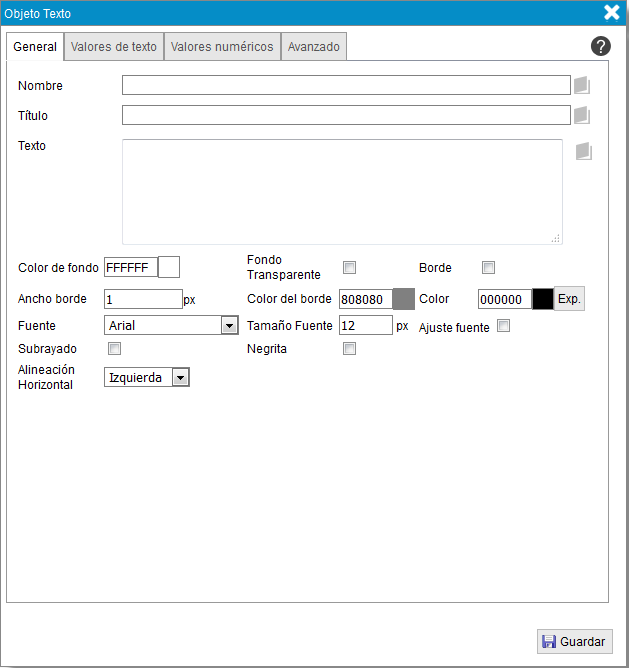Pick the white Color de fondo swatch
Viewport: 629px width, 668px height.
tap(169, 267)
